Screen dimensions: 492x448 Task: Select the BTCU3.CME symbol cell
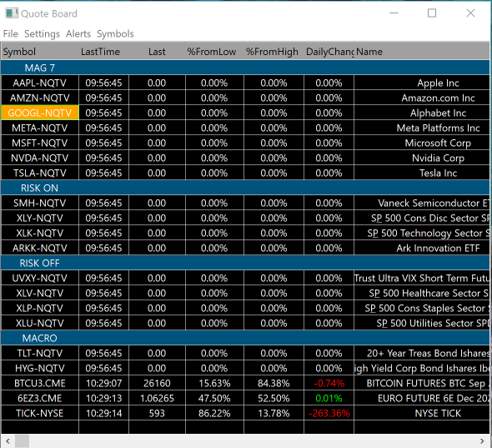coord(40,383)
